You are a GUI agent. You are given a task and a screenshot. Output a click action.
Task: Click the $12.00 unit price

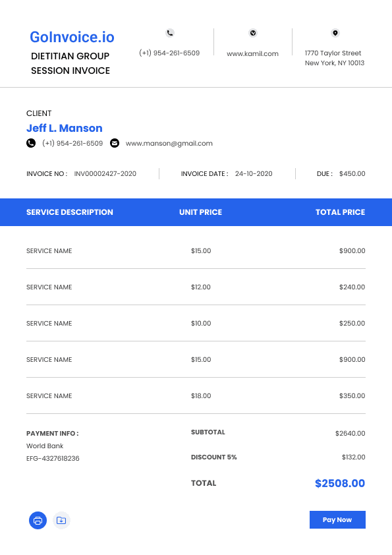201,287
